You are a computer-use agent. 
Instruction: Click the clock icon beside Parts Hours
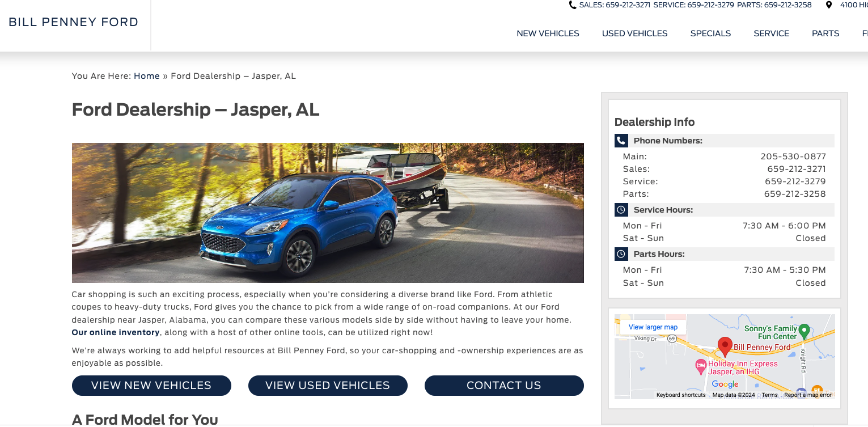point(621,254)
